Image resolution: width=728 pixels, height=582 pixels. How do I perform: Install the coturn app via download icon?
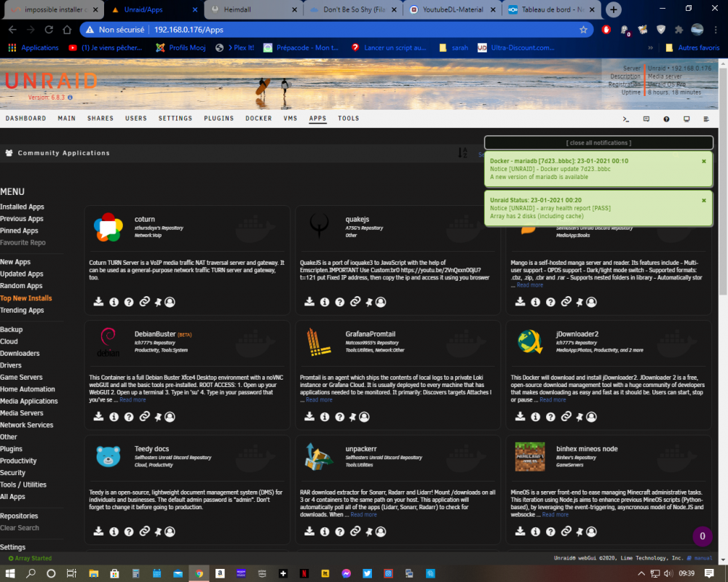(x=98, y=302)
